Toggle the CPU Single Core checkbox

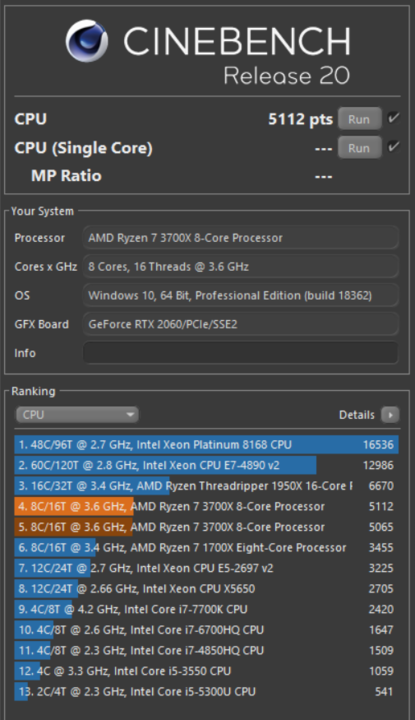(x=393, y=147)
